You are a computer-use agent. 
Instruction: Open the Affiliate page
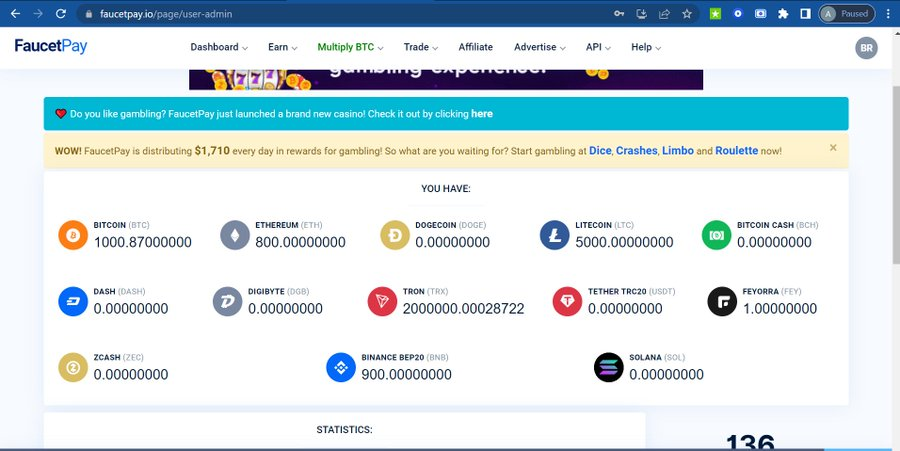click(x=475, y=47)
